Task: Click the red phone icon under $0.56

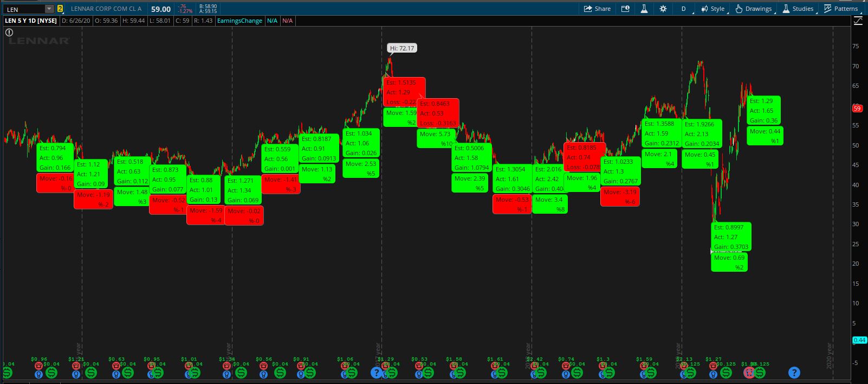Action: (264, 366)
